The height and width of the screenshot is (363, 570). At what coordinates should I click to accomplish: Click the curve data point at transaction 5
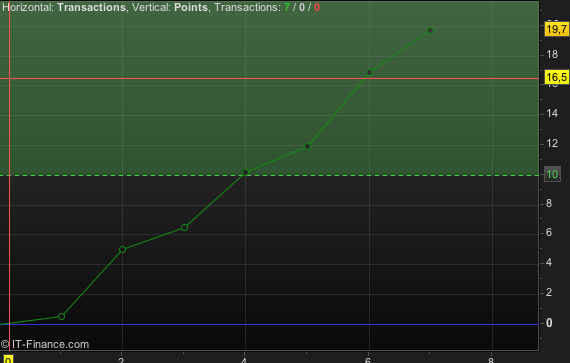pyautogui.click(x=307, y=146)
